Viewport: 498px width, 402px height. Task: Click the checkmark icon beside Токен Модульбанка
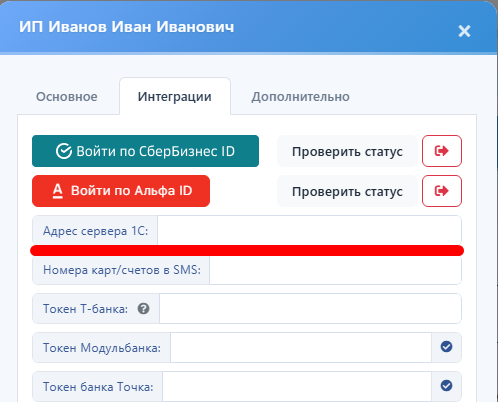tap(446, 347)
